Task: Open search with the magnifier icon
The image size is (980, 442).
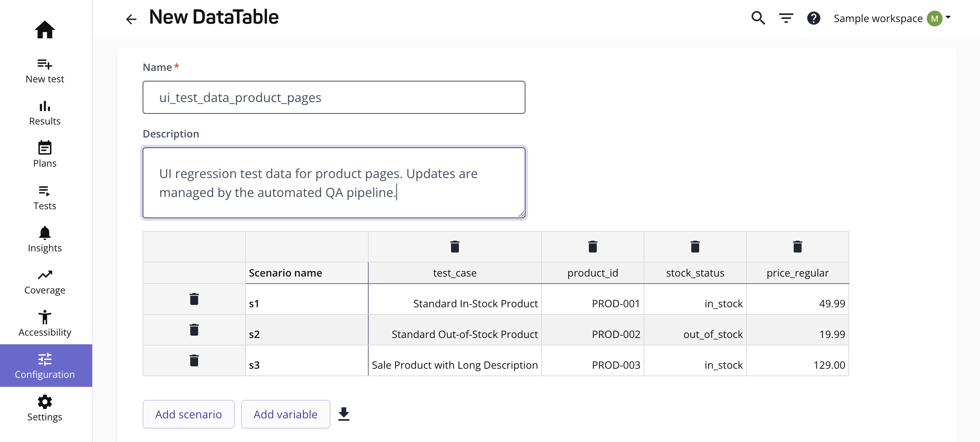Action: point(758,18)
